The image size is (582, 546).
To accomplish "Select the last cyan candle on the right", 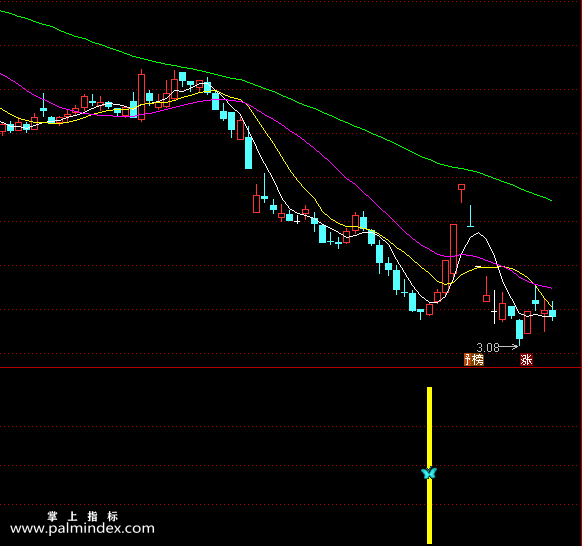I will [553, 313].
